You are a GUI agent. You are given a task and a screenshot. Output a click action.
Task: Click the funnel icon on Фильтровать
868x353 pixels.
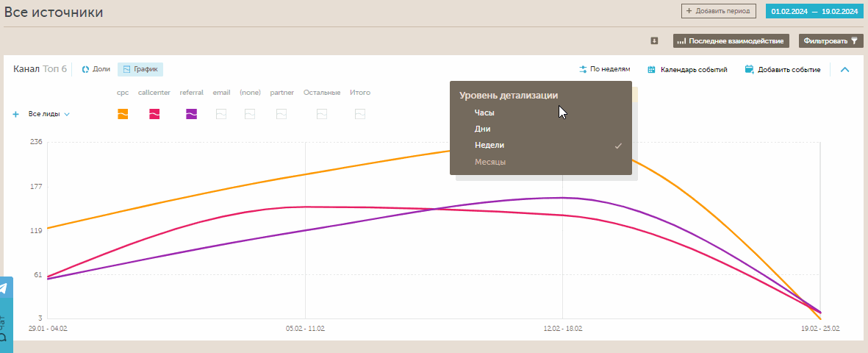pyautogui.click(x=854, y=41)
